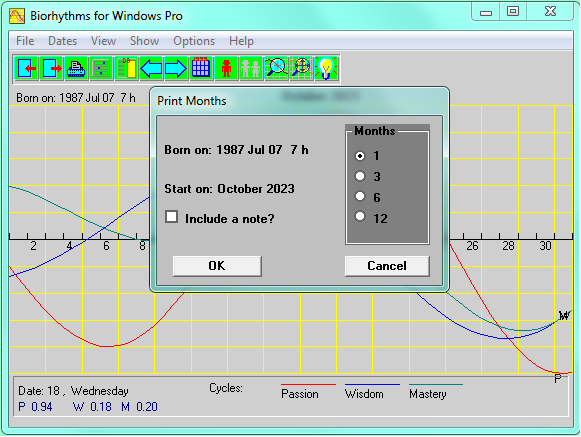Click the 'Months' group box label
The image size is (581, 437).
[x=375, y=131]
